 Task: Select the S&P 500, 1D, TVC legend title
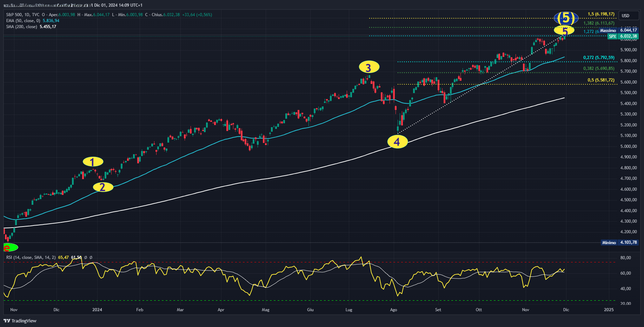23,15
